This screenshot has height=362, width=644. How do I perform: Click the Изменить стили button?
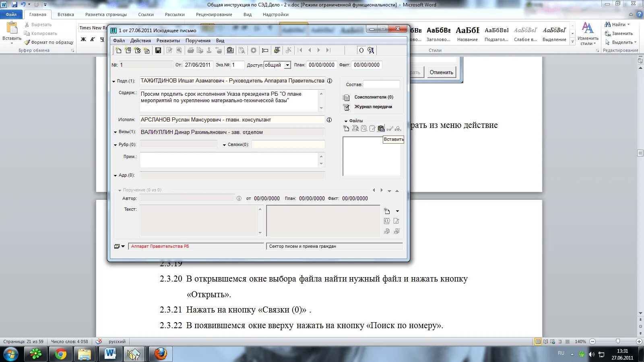tap(588, 34)
